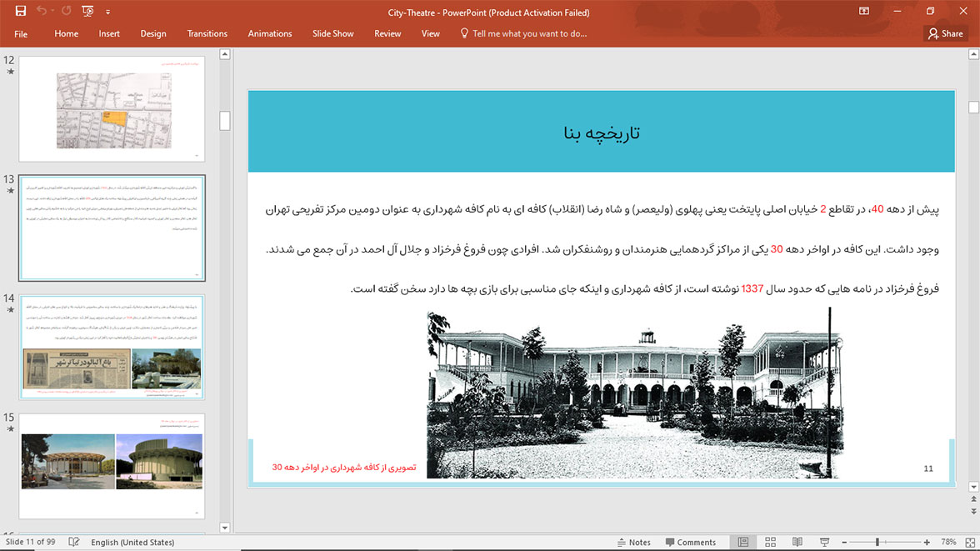Screen dimensions: 980x551
Task: Switch to Reading View
Action: (797, 542)
